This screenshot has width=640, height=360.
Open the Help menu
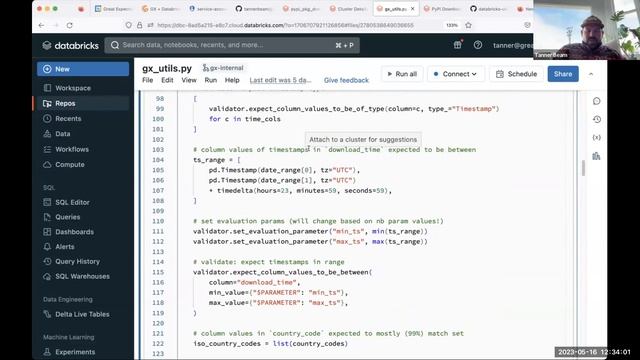tap(232, 80)
